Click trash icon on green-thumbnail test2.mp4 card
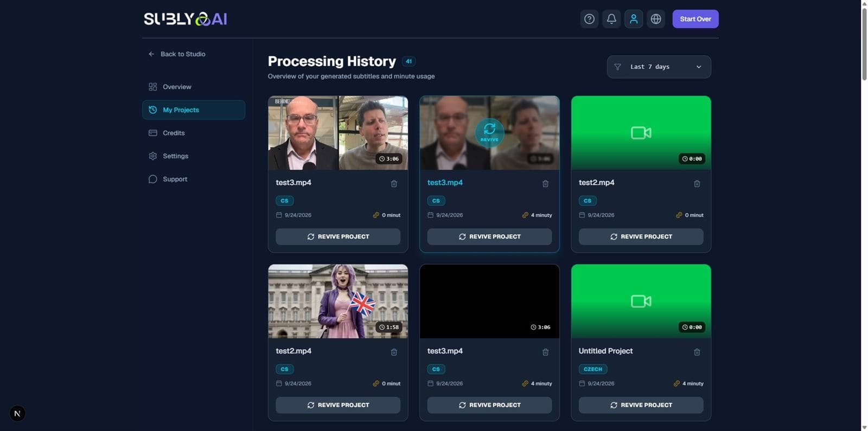Viewport: 868px width, 431px height. pos(697,183)
